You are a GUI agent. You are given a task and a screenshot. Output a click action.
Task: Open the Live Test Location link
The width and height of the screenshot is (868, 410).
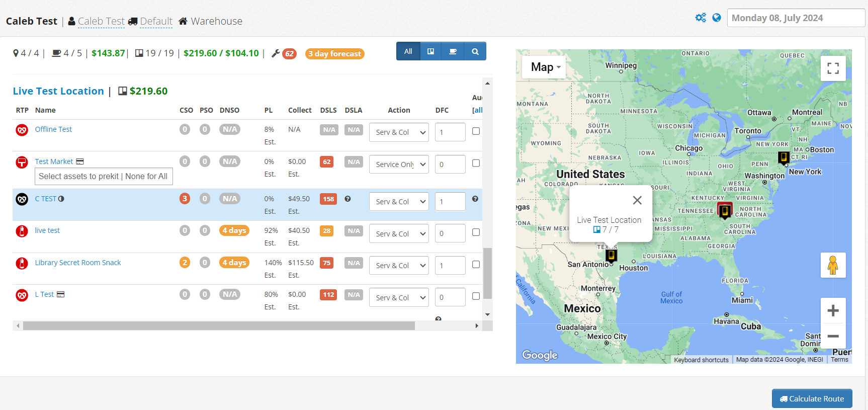pyautogui.click(x=58, y=91)
